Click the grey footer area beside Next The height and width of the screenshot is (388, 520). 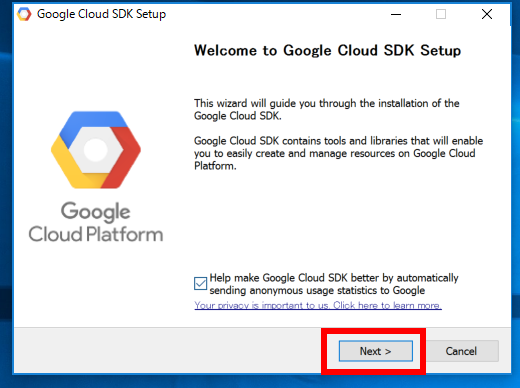[167, 351]
